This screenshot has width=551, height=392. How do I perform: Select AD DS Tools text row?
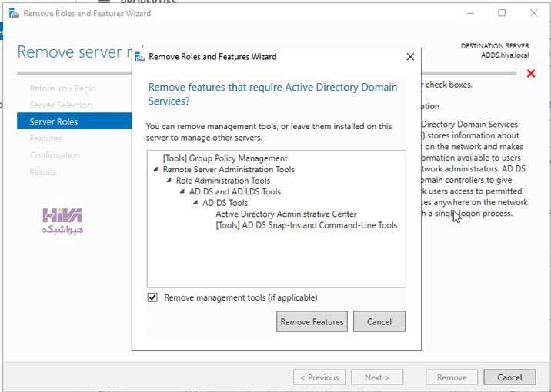[225, 203]
